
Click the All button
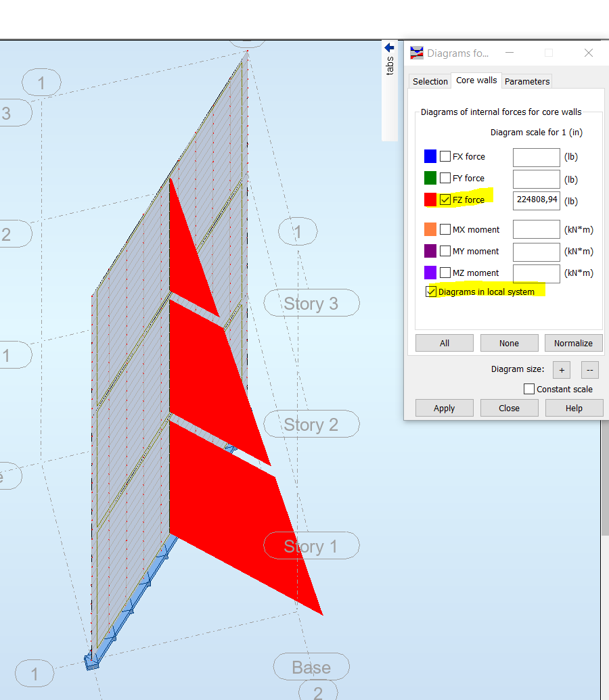pyautogui.click(x=444, y=343)
